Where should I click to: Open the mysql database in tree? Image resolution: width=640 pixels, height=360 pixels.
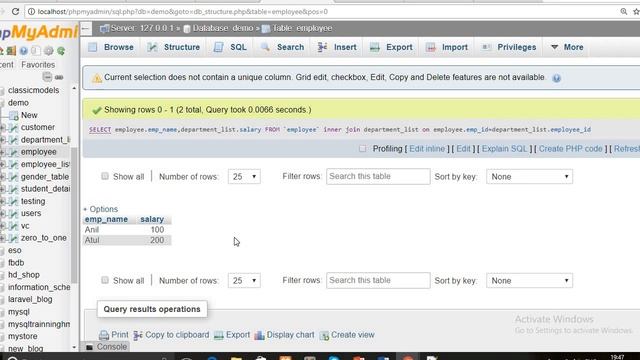[19, 312]
